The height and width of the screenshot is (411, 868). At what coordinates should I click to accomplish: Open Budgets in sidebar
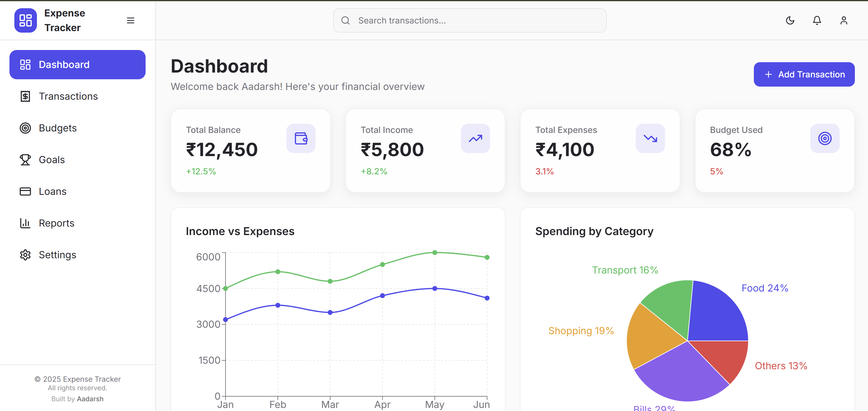(x=78, y=128)
